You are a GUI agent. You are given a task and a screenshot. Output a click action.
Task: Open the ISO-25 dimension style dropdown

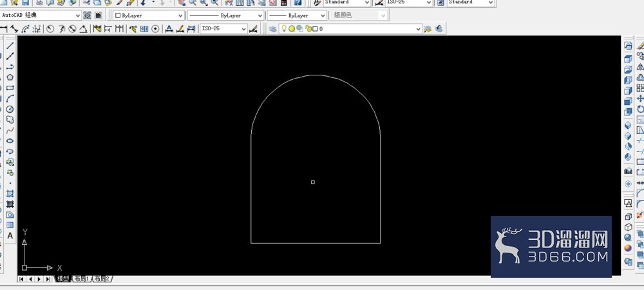(x=223, y=29)
